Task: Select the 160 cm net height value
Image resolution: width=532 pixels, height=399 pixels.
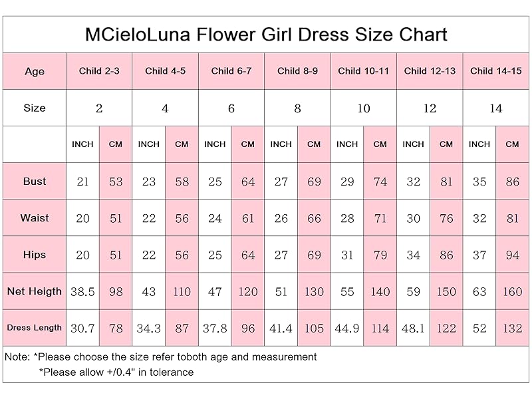Action: click(x=512, y=291)
